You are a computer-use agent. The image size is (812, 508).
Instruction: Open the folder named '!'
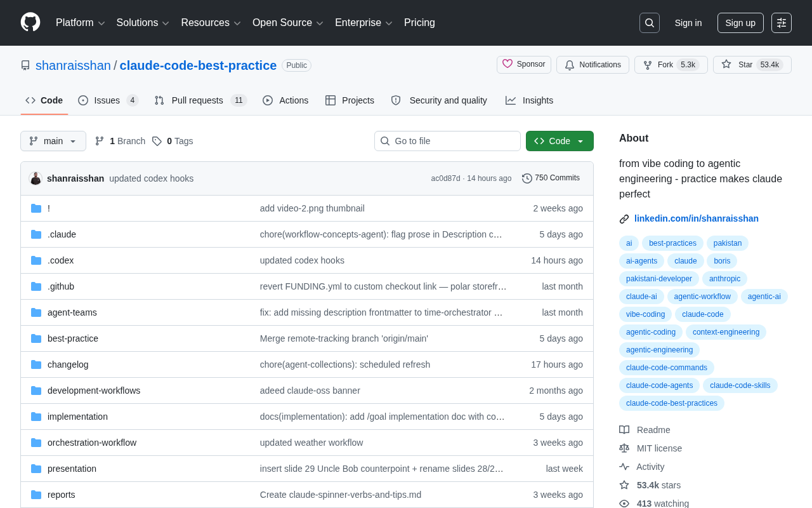pyautogui.click(x=49, y=208)
